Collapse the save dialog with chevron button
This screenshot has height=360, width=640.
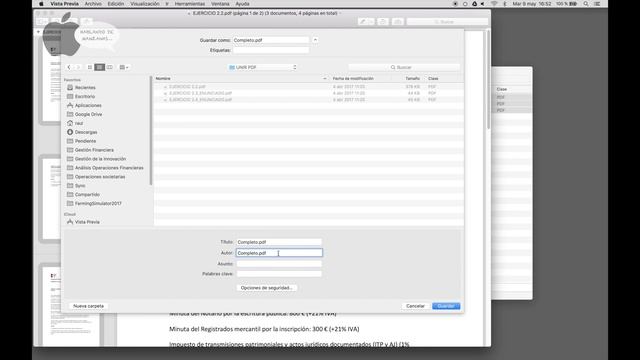click(x=315, y=40)
